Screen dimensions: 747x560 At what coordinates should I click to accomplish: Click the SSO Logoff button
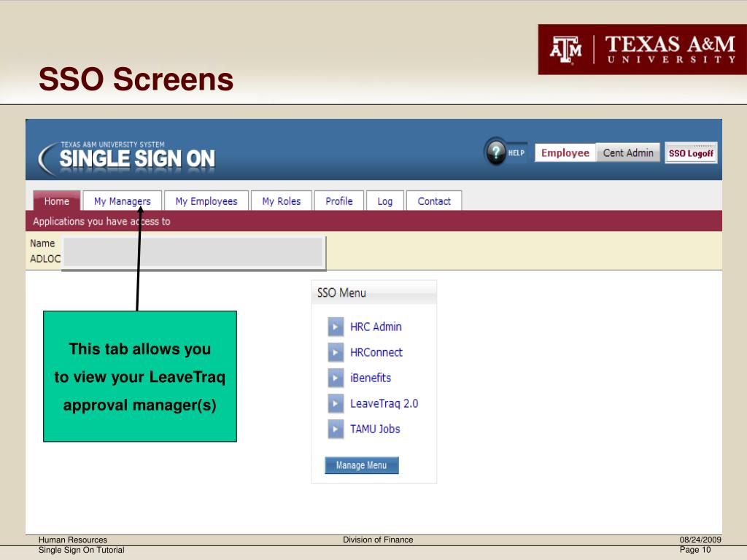pyautogui.click(x=691, y=153)
